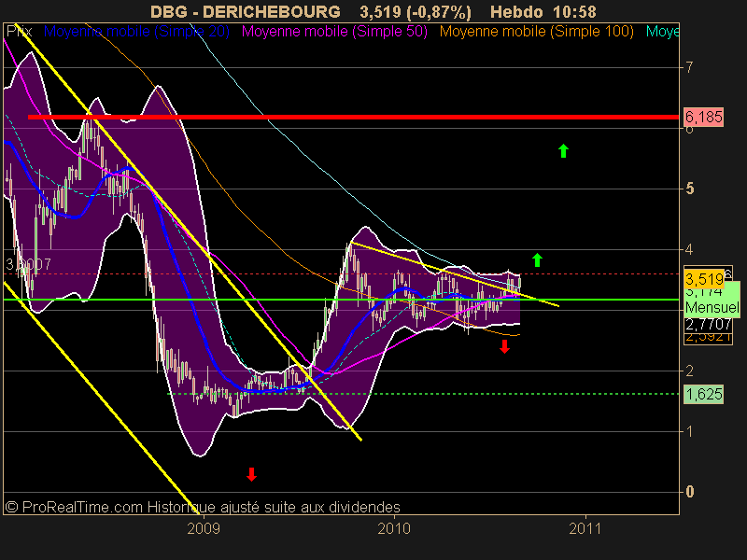747x560 pixels.
Task: Click the ProRealTime.com copyright notice
Action: 203,507
